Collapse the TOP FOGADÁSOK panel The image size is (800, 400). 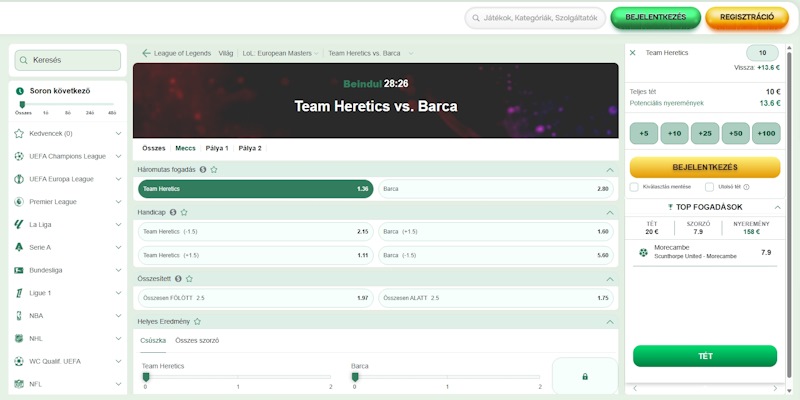778,207
